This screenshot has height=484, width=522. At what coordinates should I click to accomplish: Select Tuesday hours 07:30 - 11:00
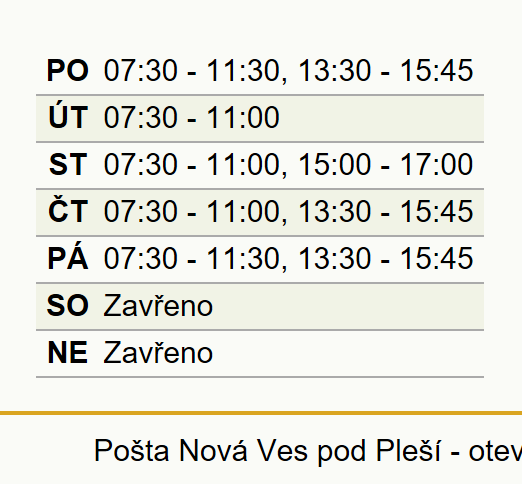click(191, 117)
